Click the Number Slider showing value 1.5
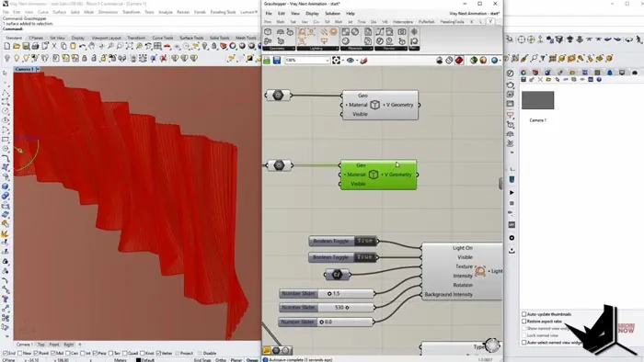 (x=327, y=293)
